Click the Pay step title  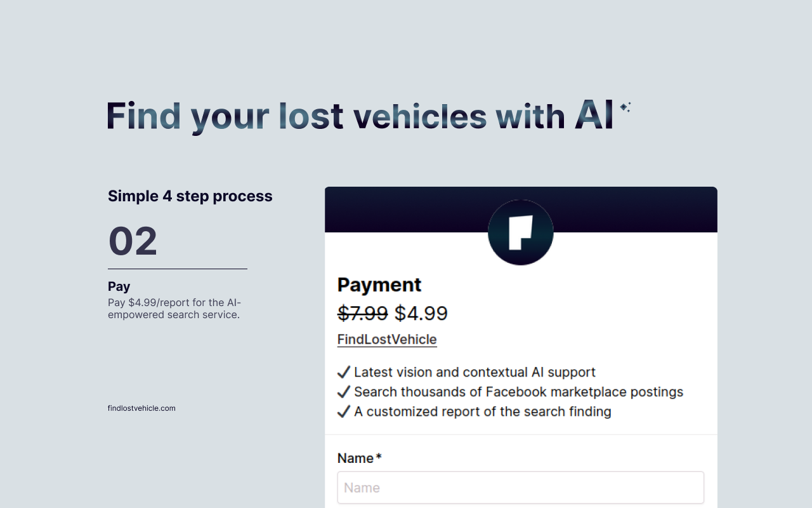coord(119,286)
